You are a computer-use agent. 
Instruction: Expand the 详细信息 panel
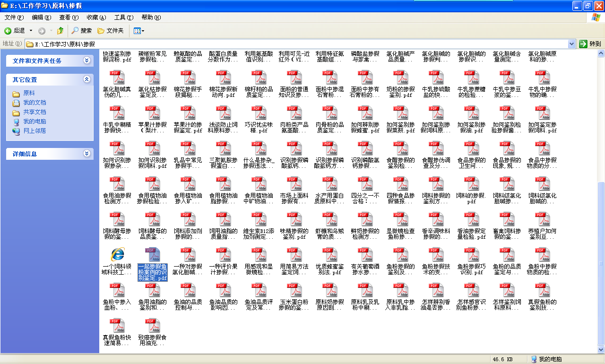(86, 154)
